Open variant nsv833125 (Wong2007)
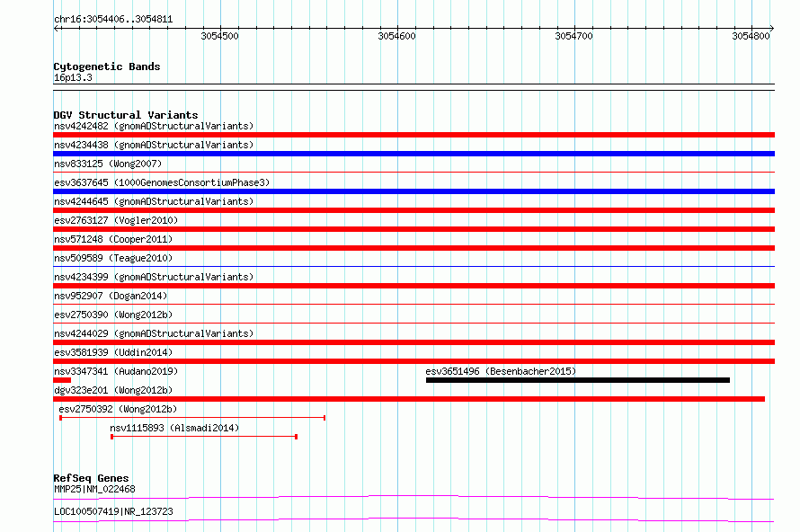 click(108, 164)
